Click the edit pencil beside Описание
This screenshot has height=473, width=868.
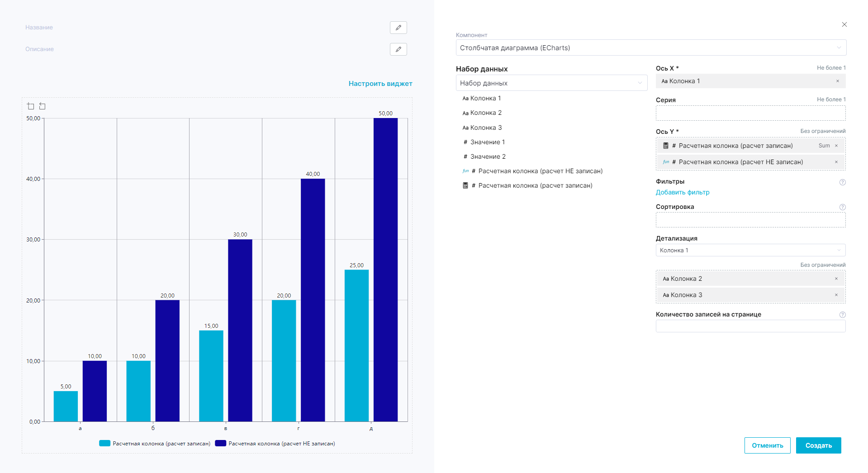point(398,49)
